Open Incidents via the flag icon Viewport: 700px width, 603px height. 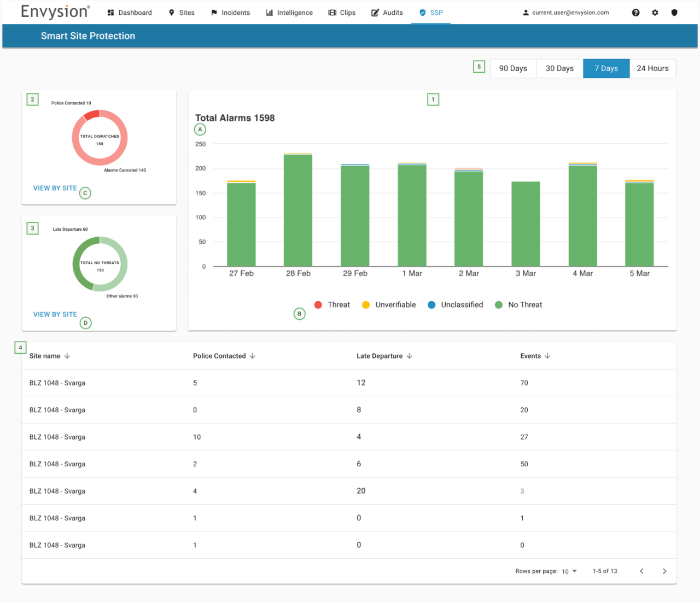[215, 12]
